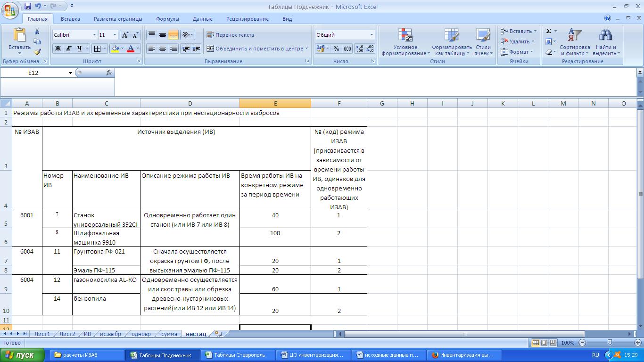The width and height of the screenshot is (644, 362).
Task: Toggle italic (К) formatting
Action: [68, 49]
